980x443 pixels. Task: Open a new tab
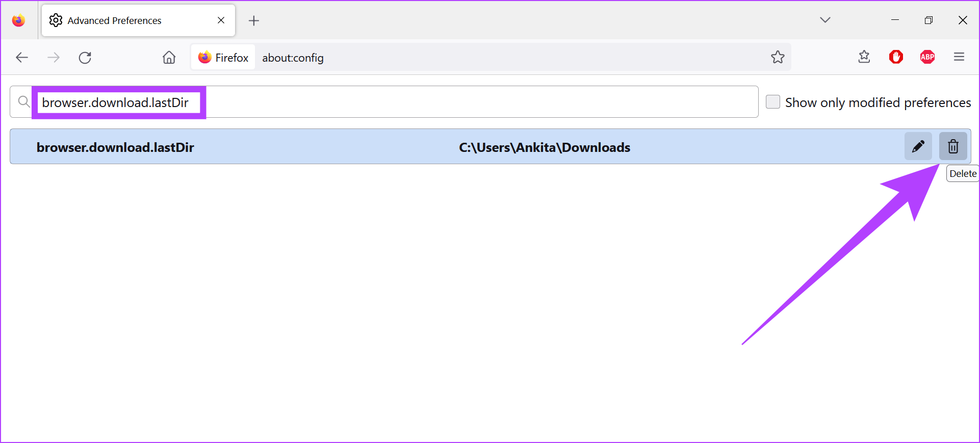(253, 20)
